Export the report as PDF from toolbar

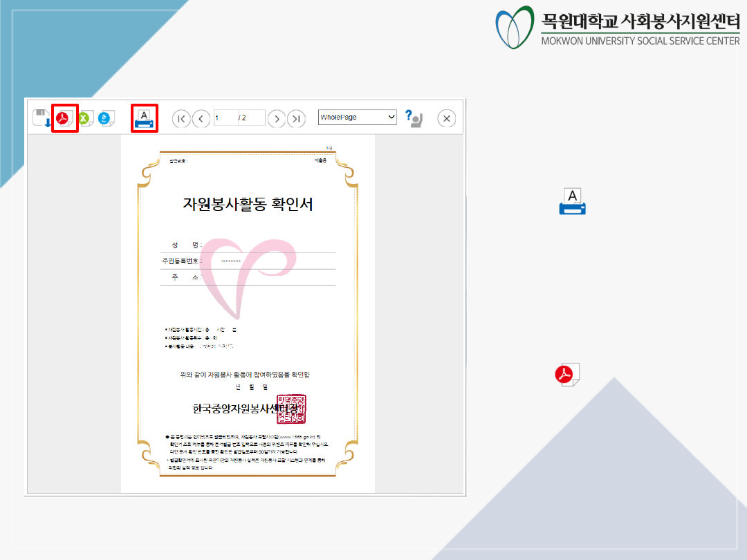pos(64,118)
